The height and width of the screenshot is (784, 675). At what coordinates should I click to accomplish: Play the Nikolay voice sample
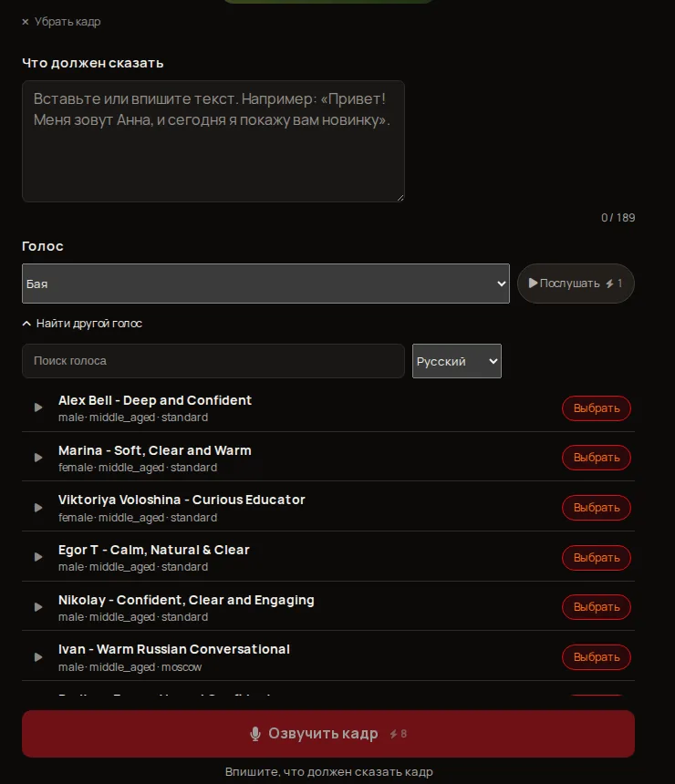click(38, 607)
